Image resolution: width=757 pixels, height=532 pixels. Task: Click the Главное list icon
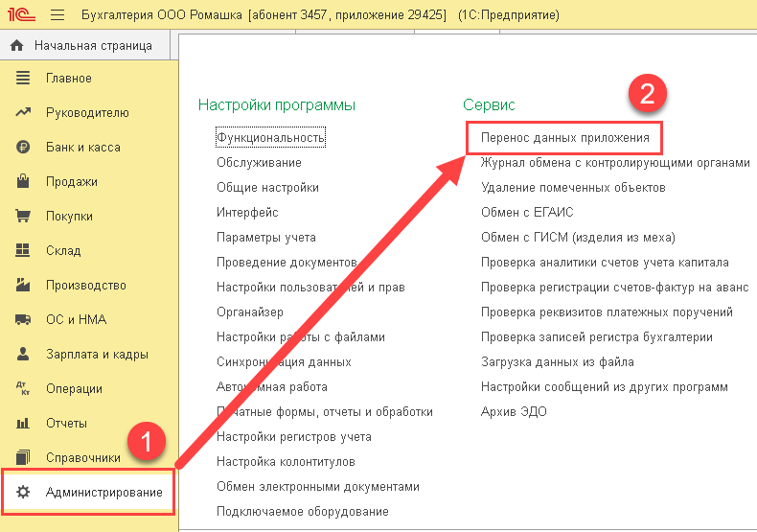pyautogui.click(x=23, y=78)
